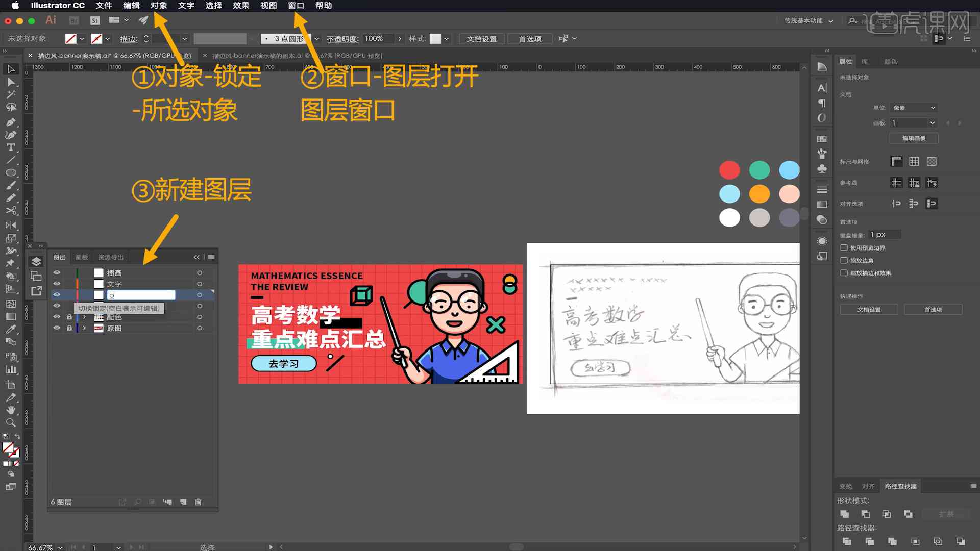Expand the 配色 layer group
980x551 pixels.
(x=84, y=317)
